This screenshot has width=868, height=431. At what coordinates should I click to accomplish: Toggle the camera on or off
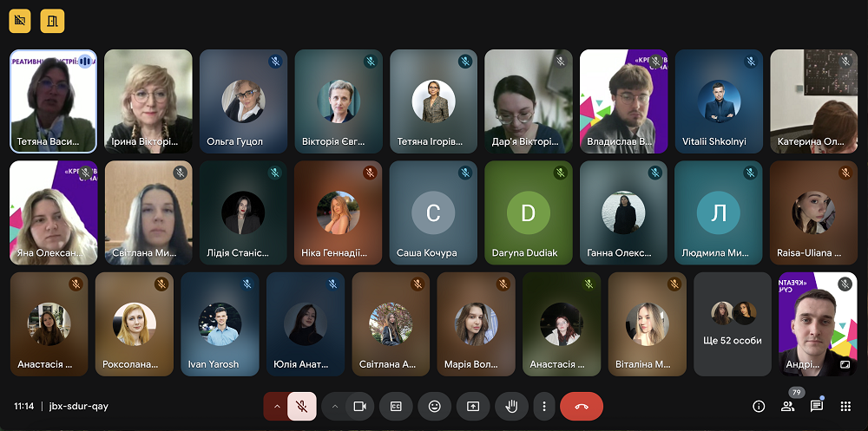(x=359, y=406)
